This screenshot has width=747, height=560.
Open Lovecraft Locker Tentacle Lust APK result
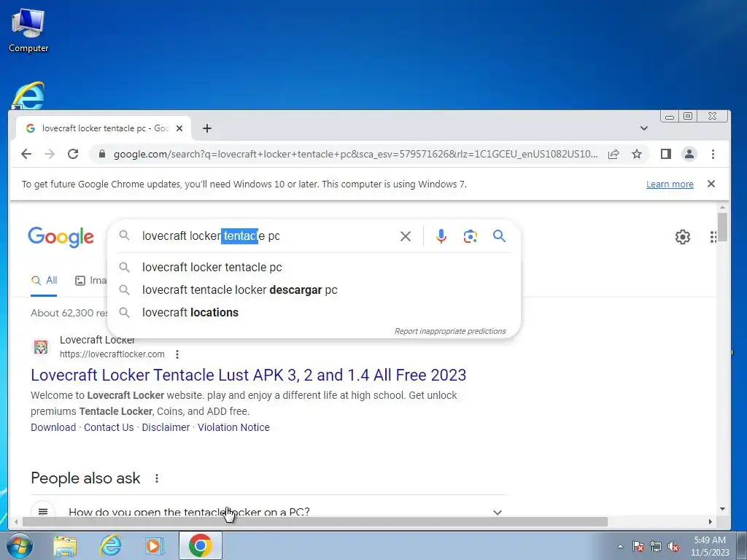pos(248,375)
